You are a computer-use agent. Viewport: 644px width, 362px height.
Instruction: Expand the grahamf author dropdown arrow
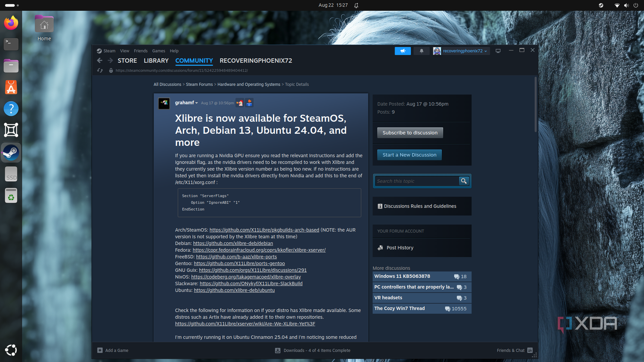tap(197, 103)
